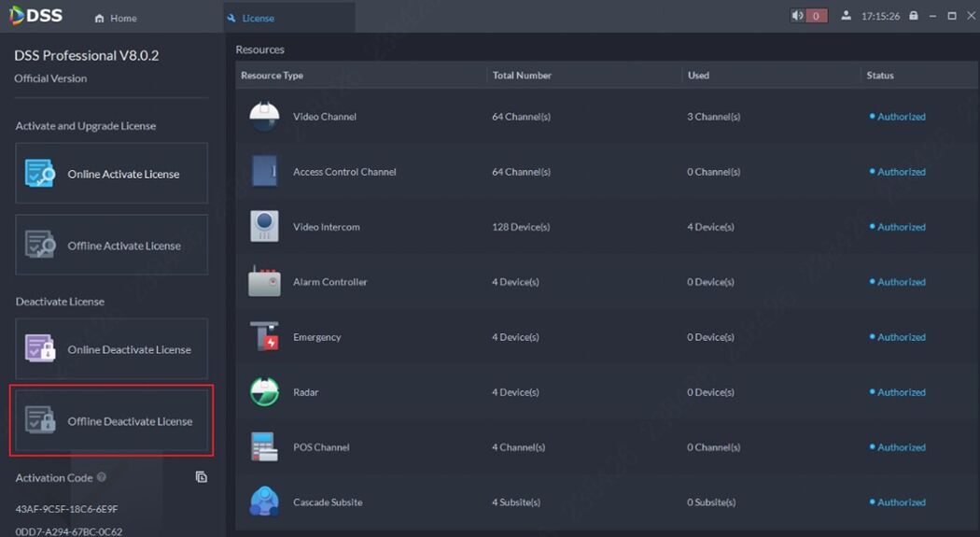Click activation code 43AF-9C5F-18C6-6E9F

coord(66,508)
